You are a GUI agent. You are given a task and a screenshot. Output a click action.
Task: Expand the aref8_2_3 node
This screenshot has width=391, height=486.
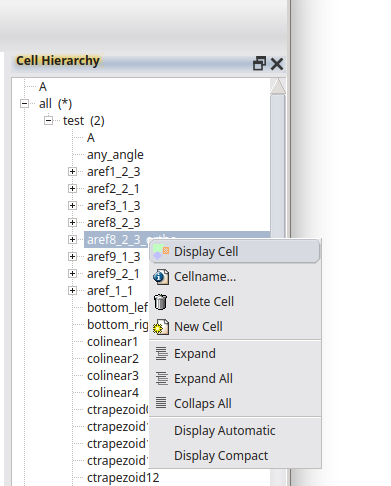click(72, 223)
